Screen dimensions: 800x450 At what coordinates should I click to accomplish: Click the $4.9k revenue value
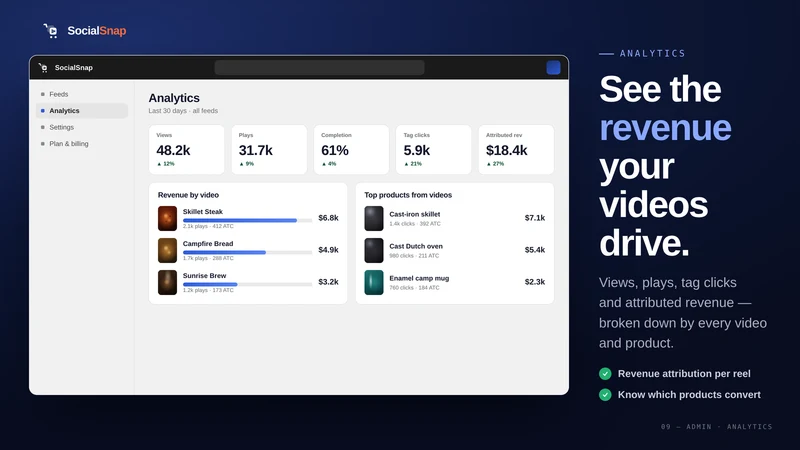tap(328, 250)
